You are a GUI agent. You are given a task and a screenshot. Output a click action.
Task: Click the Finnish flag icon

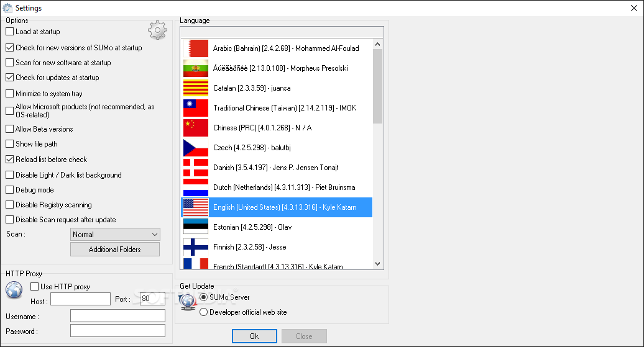[x=196, y=247]
